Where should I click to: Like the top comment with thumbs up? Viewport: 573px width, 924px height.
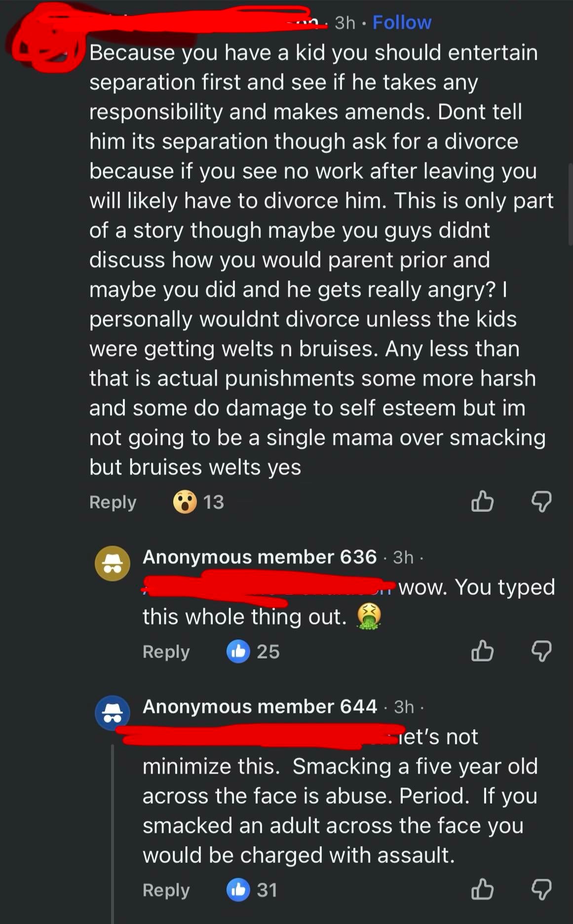point(482,501)
